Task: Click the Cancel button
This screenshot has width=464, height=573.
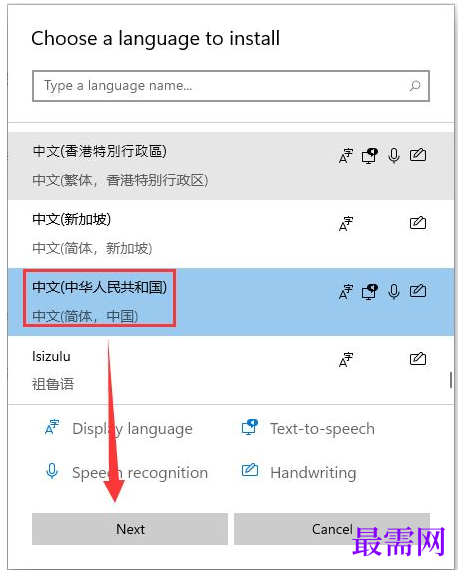Action: (x=332, y=529)
